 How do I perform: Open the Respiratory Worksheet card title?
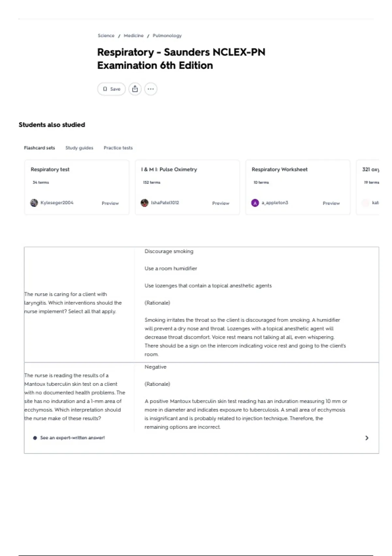click(280, 169)
